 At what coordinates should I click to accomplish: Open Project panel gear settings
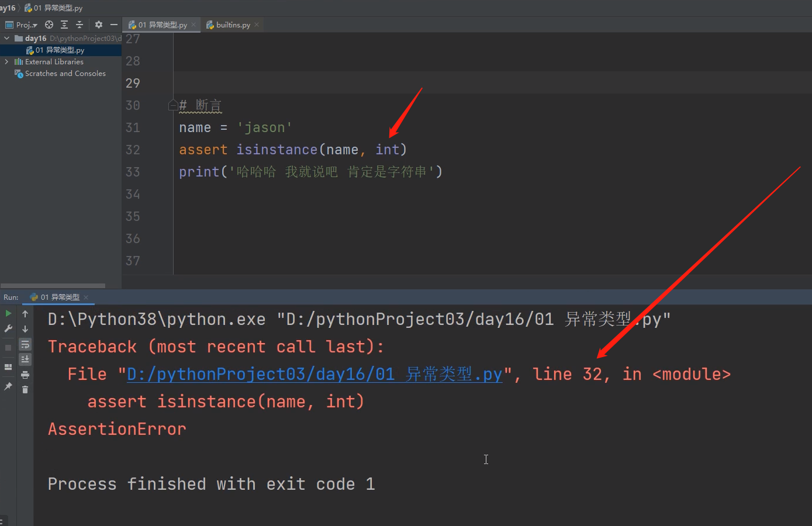point(98,25)
